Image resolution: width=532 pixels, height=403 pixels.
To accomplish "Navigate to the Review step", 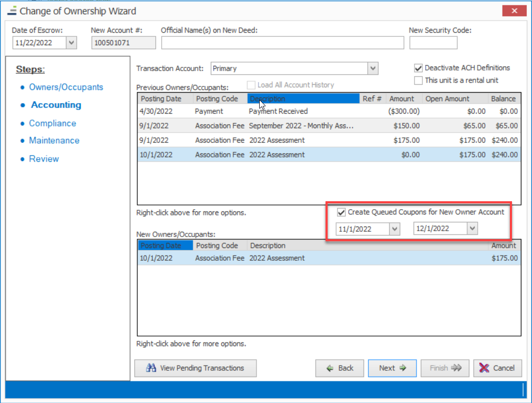I will pos(44,159).
